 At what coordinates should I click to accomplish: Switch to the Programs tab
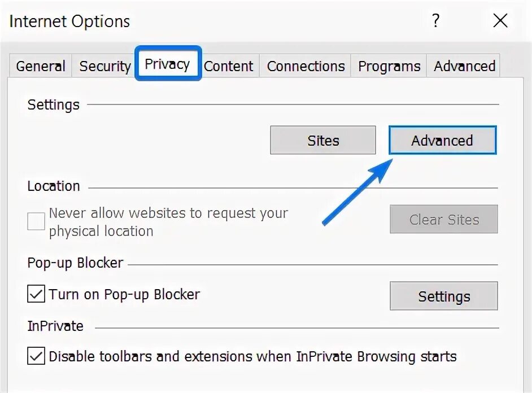coord(389,66)
